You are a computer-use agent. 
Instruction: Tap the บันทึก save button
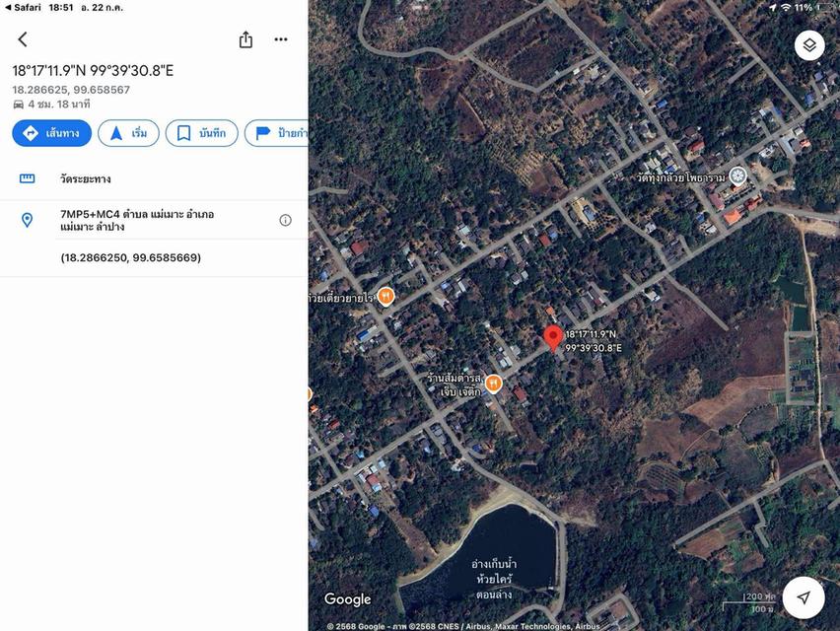point(201,133)
